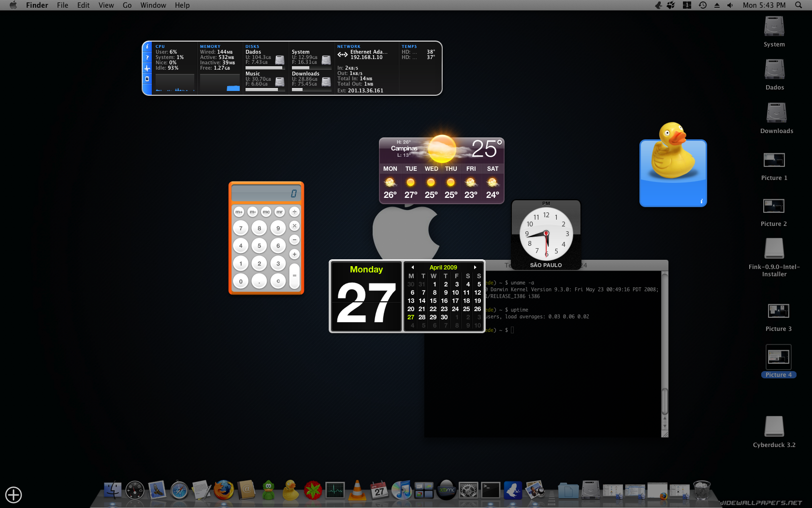Open Finder from the Dock

(x=113, y=490)
